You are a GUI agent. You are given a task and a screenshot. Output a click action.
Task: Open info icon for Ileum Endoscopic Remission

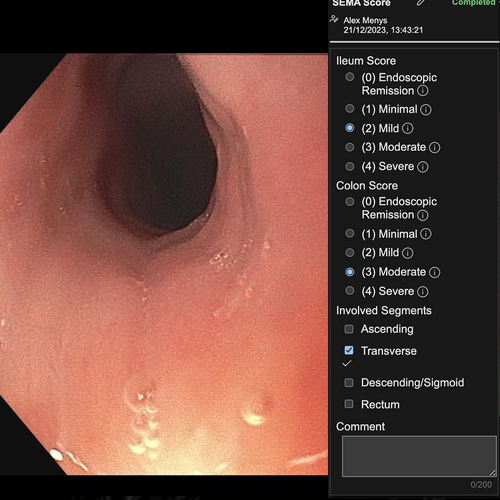[x=423, y=91]
